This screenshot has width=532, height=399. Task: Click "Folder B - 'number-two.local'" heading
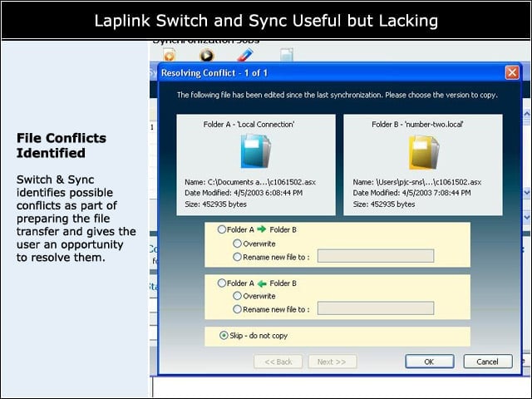tap(417, 125)
